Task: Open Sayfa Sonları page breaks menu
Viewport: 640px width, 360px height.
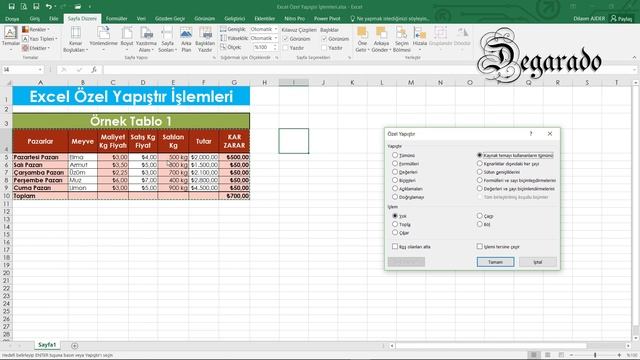Action: 167,39
